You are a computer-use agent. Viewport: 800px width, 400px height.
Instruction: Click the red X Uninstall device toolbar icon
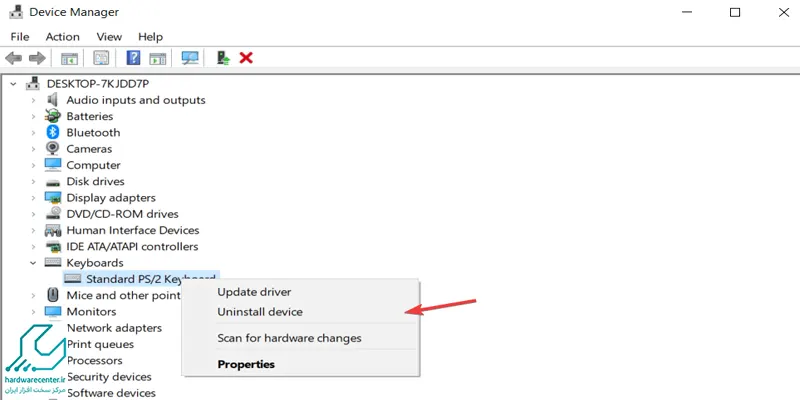click(246, 58)
